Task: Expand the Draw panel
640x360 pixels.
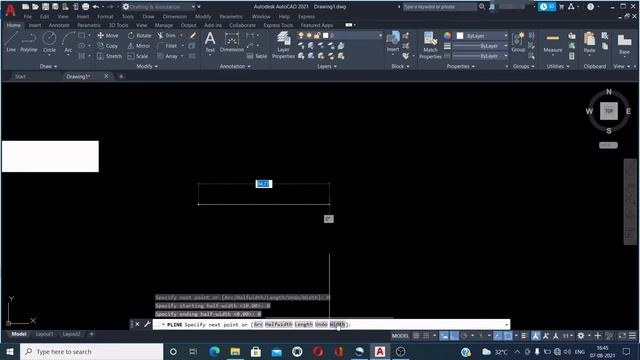Action: (x=49, y=66)
